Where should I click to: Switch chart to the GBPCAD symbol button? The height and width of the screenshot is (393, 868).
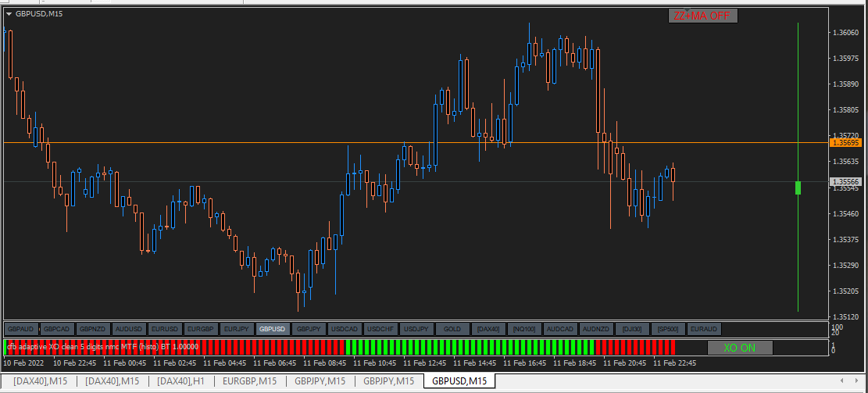58,329
